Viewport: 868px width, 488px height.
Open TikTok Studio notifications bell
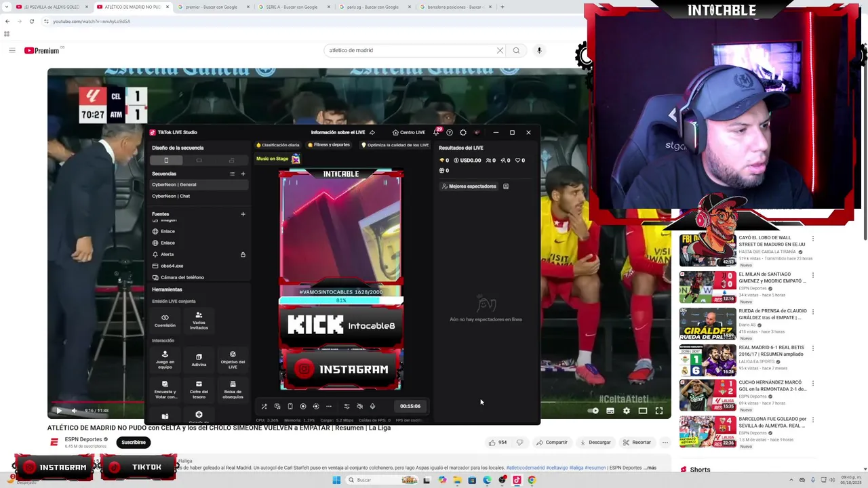pos(436,132)
